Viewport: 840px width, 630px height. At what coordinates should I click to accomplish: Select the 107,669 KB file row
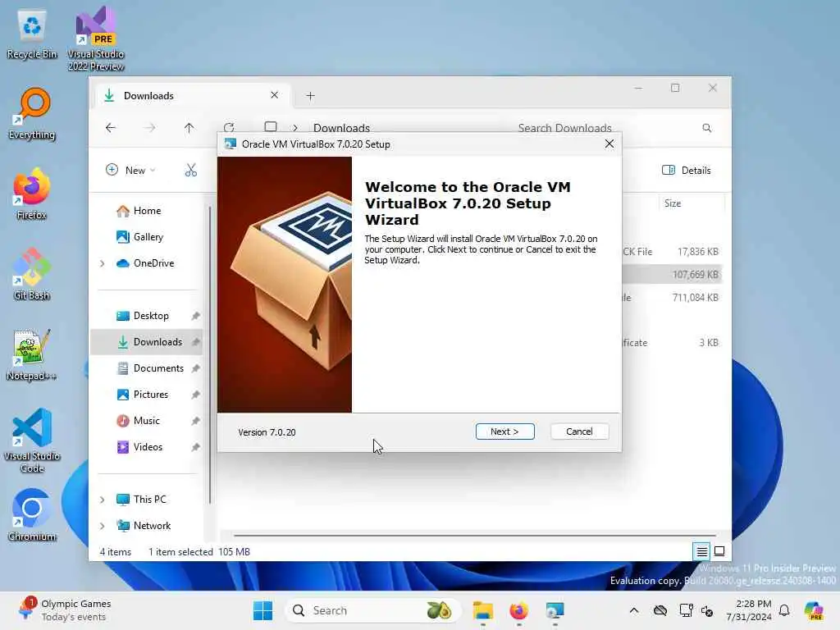pyautogui.click(x=672, y=274)
